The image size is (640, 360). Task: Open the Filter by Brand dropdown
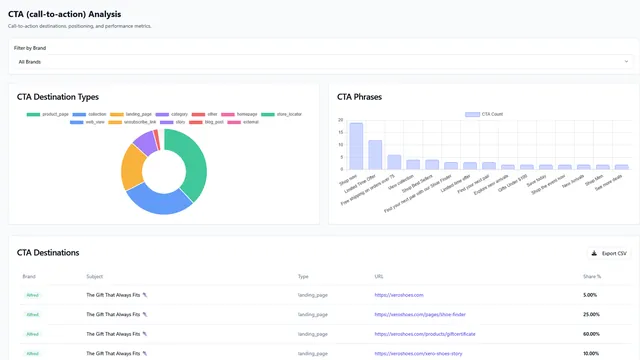click(x=322, y=62)
